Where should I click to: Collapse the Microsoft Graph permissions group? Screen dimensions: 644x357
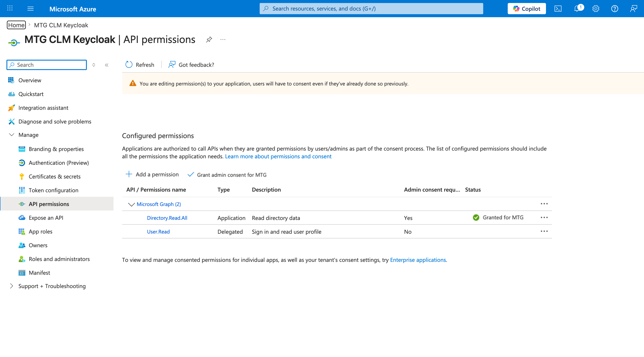pos(131,204)
